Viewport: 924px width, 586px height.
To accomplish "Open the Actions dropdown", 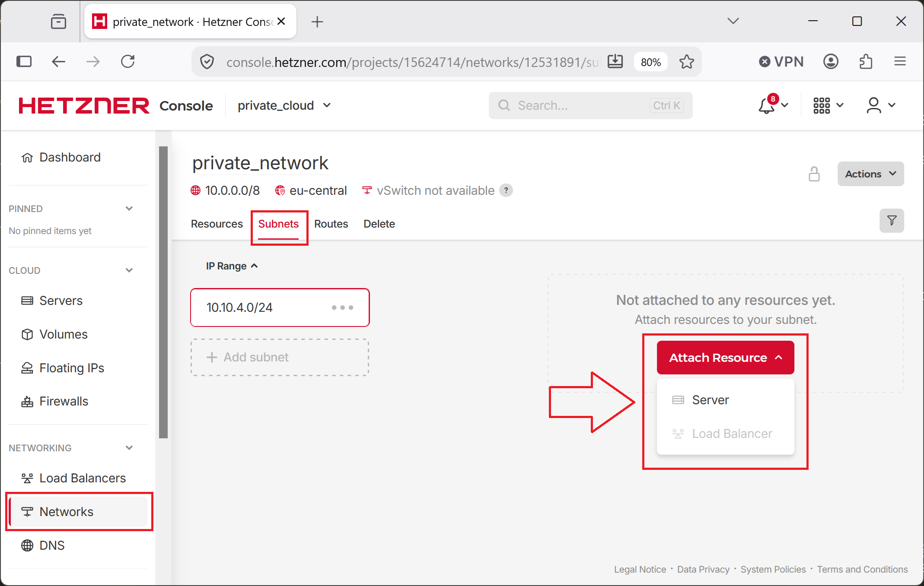I will pos(870,174).
